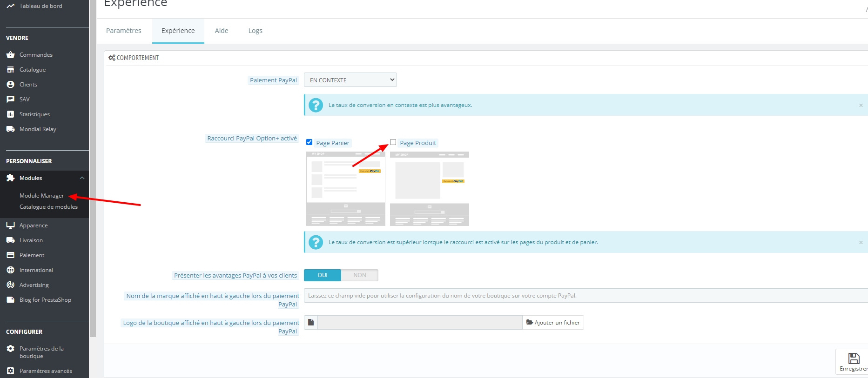Click the Modules puzzle piece icon
This screenshot has width=868, height=378.
10,178
